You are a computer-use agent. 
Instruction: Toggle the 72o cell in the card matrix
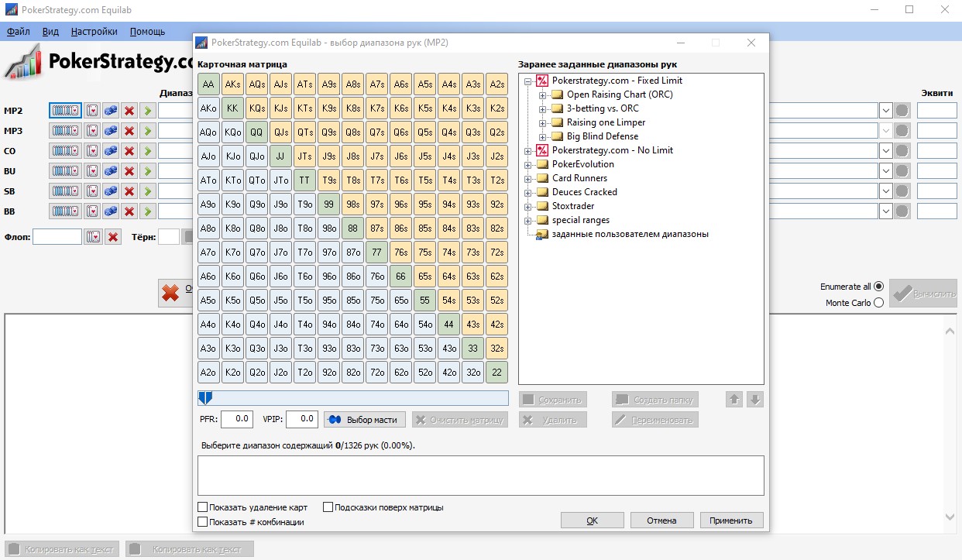[377, 373]
